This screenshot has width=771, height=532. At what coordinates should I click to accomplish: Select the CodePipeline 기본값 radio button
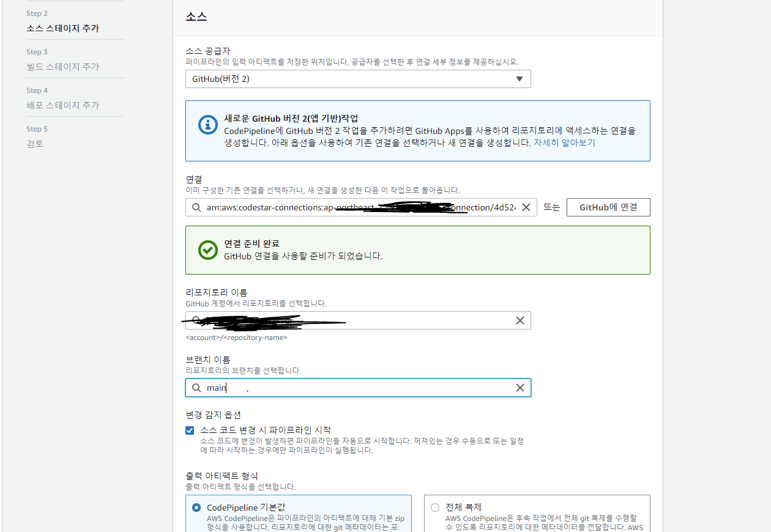click(x=196, y=508)
